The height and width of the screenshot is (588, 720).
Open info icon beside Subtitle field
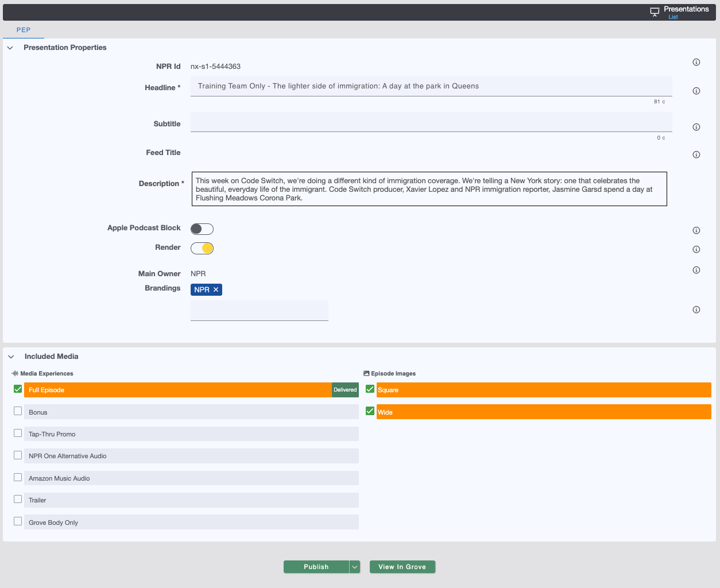tap(696, 127)
